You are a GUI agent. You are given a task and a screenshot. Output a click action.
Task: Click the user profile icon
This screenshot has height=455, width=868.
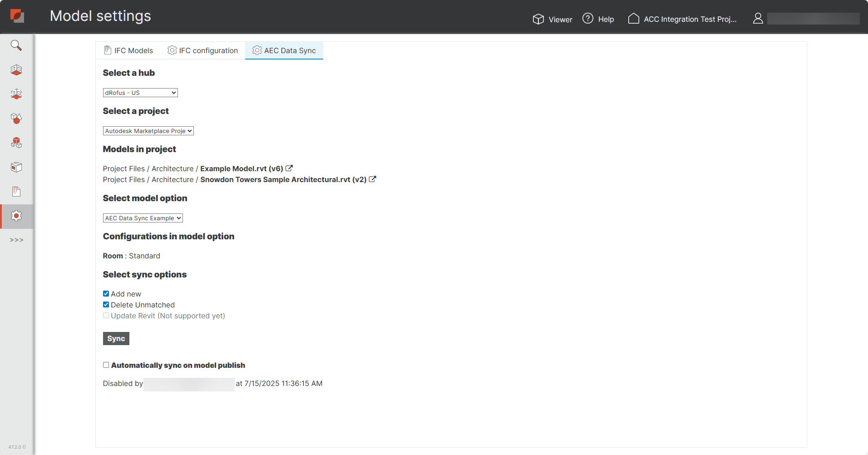[x=758, y=19]
